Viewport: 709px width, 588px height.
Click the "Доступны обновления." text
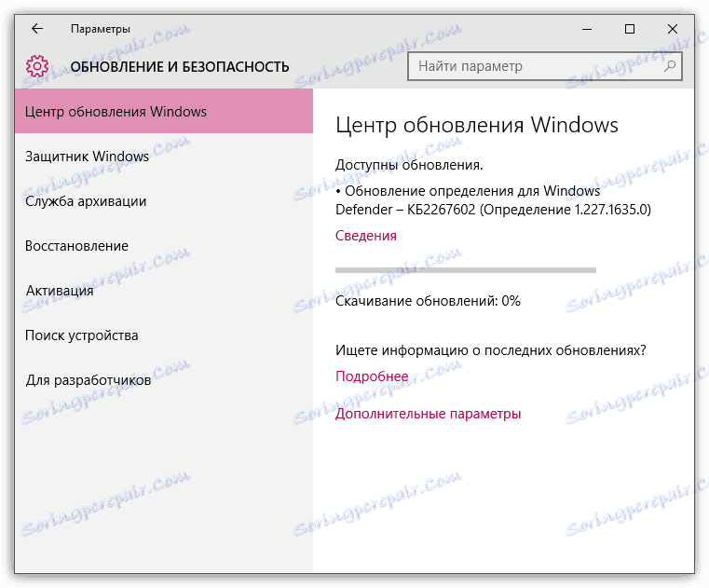[x=409, y=165]
